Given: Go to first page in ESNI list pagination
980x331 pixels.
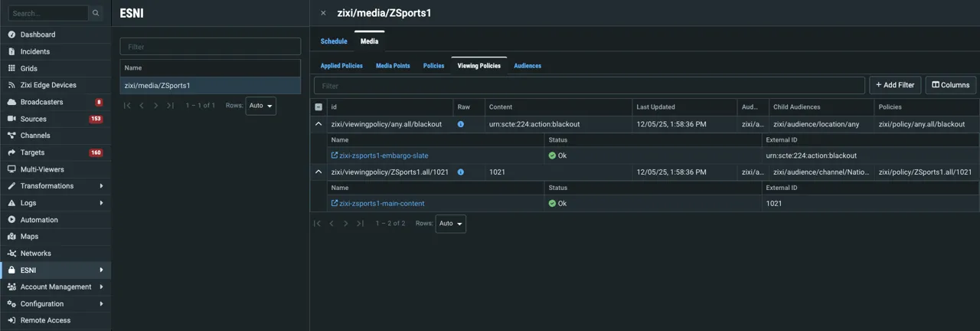Looking at the screenshot, I should [127, 106].
